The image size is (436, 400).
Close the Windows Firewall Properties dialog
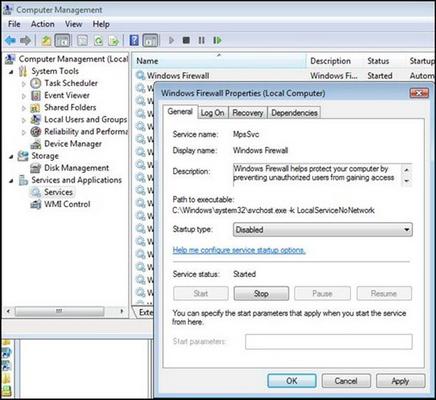(419, 93)
